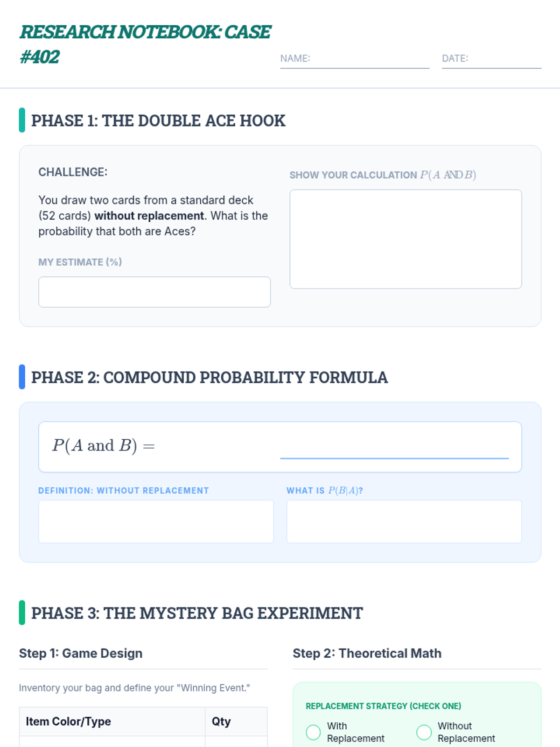
Task: Click the Challenge question text about Aces
Action: pos(153,216)
